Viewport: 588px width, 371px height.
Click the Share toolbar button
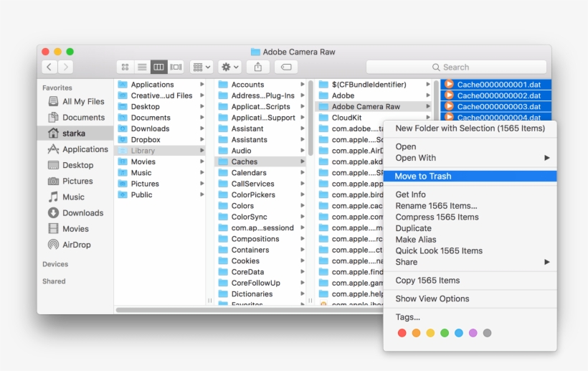click(258, 67)
